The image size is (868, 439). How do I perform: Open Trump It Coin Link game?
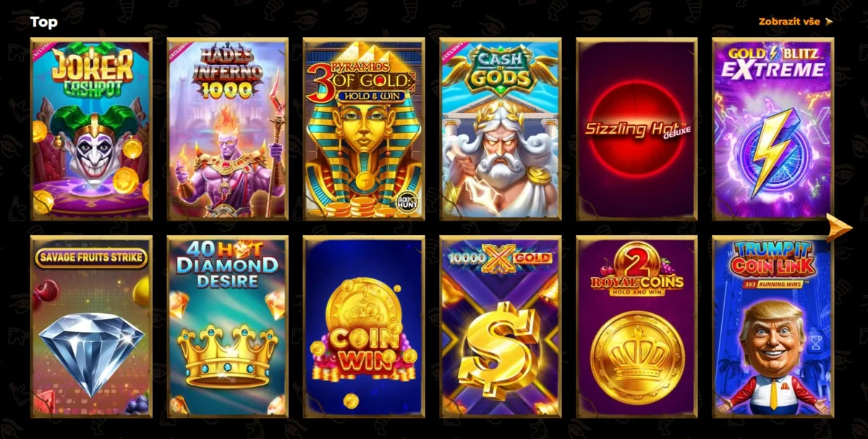773,326
